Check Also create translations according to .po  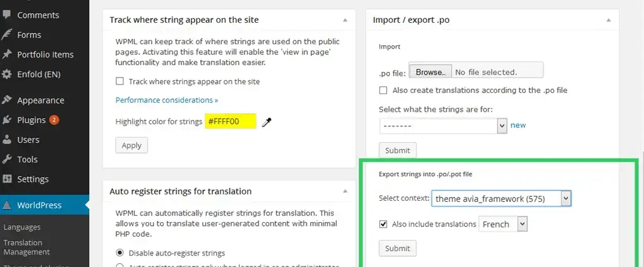(x=383, y=90)
